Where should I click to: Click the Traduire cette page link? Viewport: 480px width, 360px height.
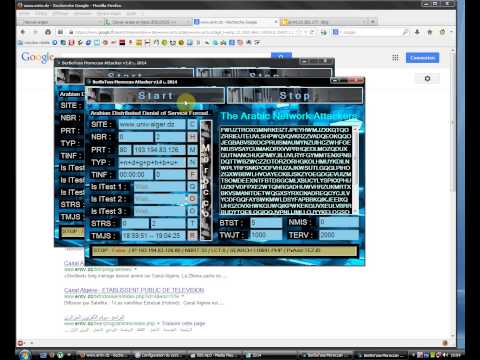(x=183, y=323)
